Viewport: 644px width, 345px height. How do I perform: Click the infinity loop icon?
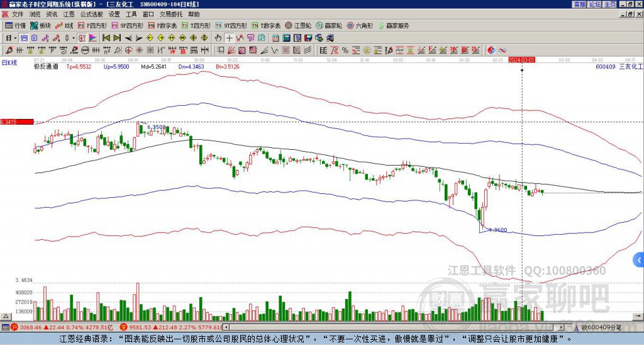502,50
